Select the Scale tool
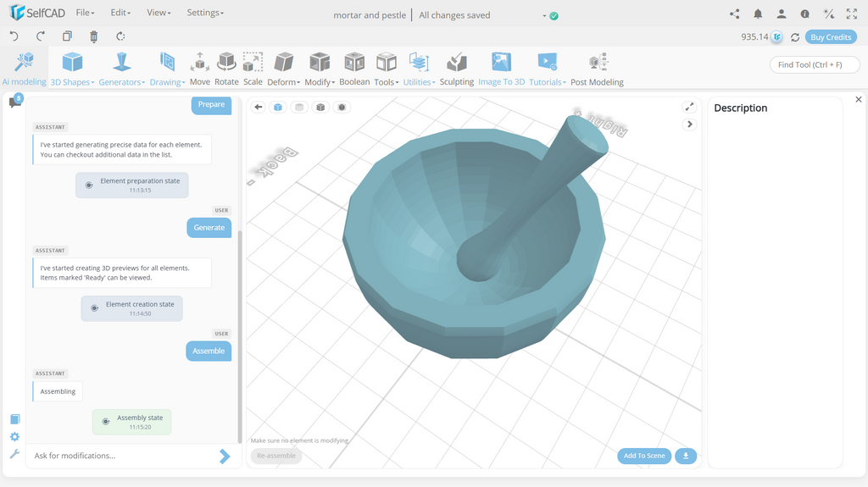 [x=253, y=69]
